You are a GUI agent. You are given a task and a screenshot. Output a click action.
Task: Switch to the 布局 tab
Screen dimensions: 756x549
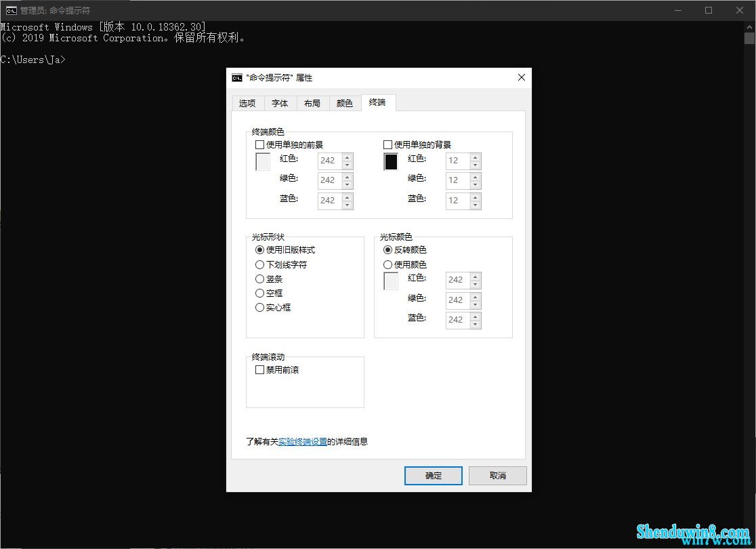click(312, 103)
